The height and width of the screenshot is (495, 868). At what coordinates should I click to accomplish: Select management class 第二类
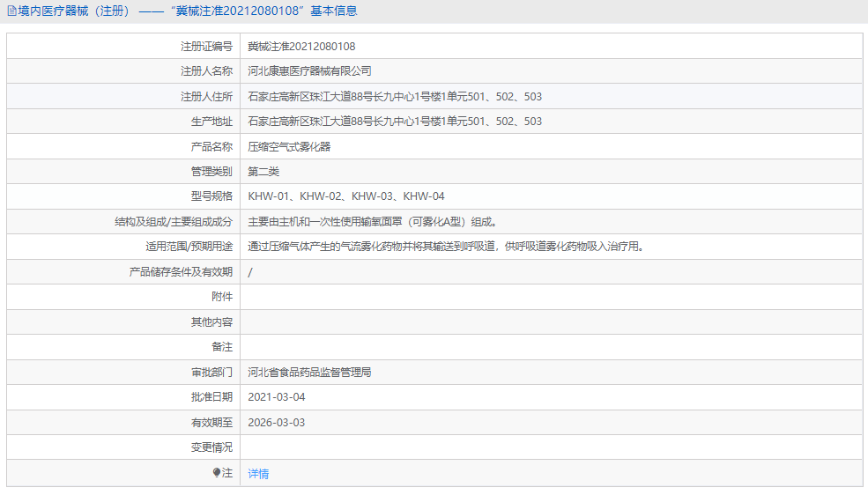(263, 172)
